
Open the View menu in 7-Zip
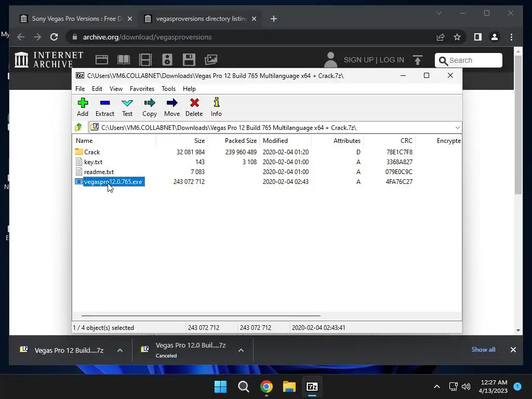click(x=116, y=88)
